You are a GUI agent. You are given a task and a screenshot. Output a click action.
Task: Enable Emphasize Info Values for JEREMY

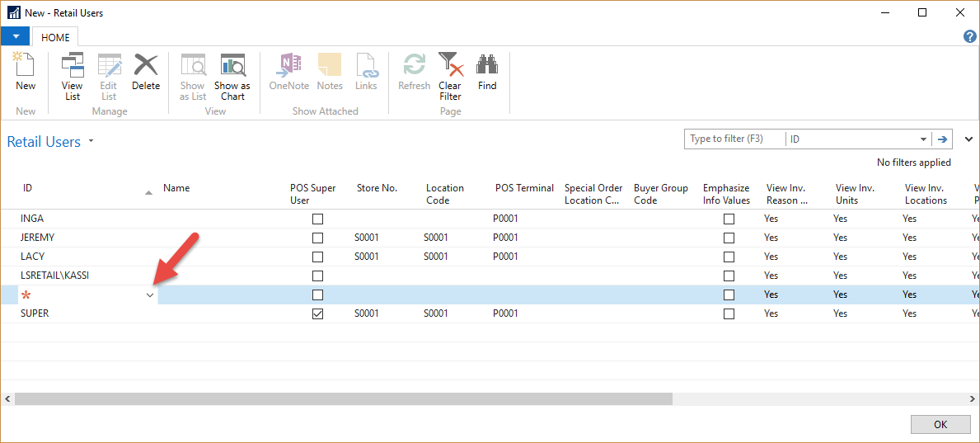[729, 238]
